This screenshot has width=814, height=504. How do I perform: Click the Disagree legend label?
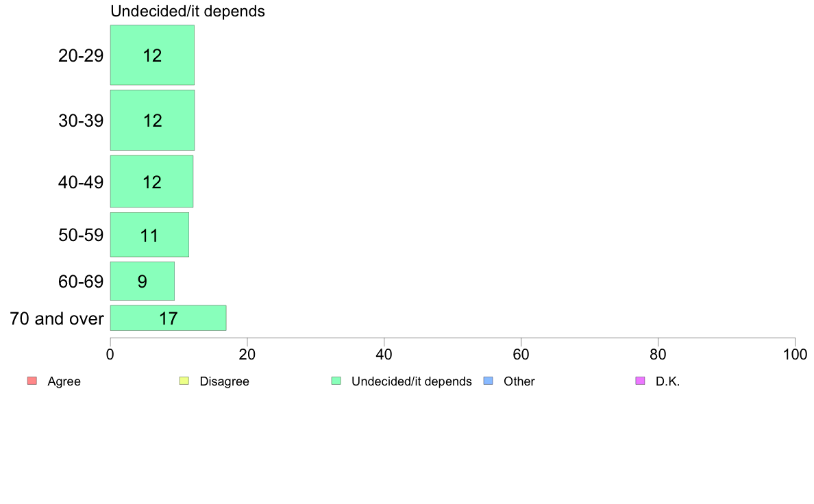(x=224, y=381)
